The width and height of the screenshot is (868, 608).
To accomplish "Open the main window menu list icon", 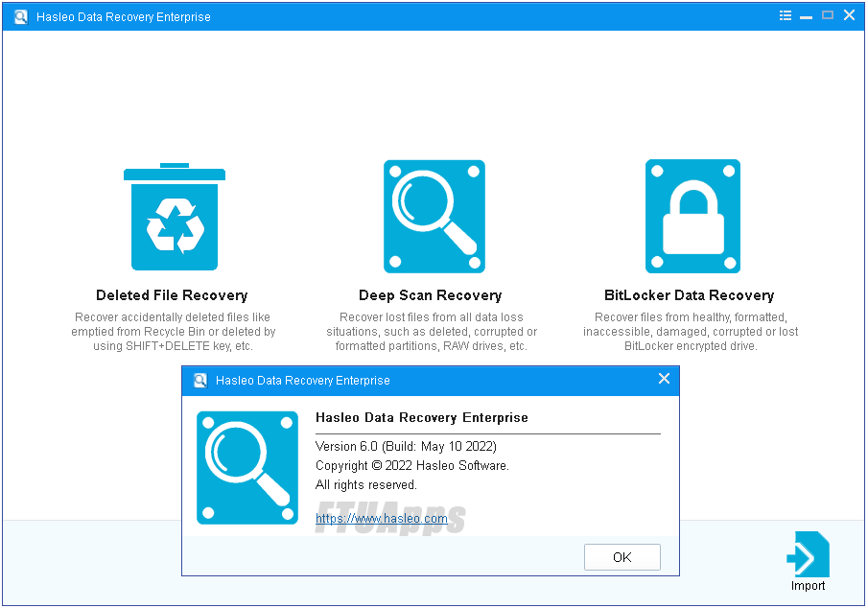I will tap(785, 15).
